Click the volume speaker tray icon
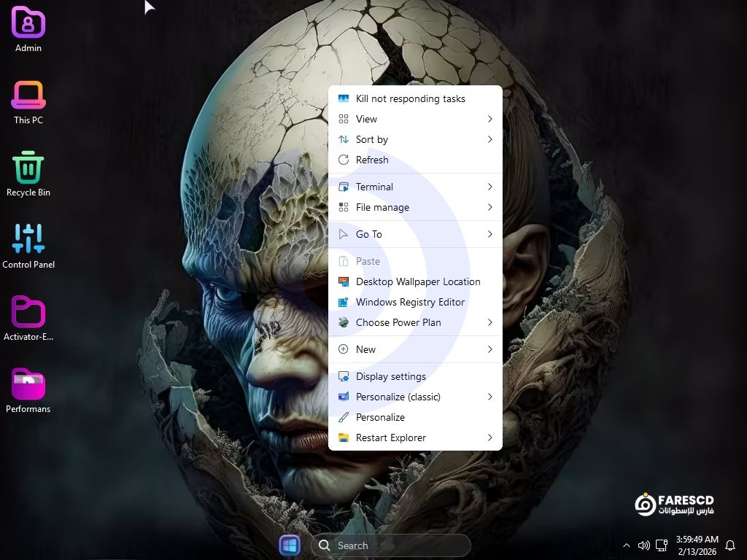Image resolution: width=747 pixels, height=560 pixels. coord(643,545)
